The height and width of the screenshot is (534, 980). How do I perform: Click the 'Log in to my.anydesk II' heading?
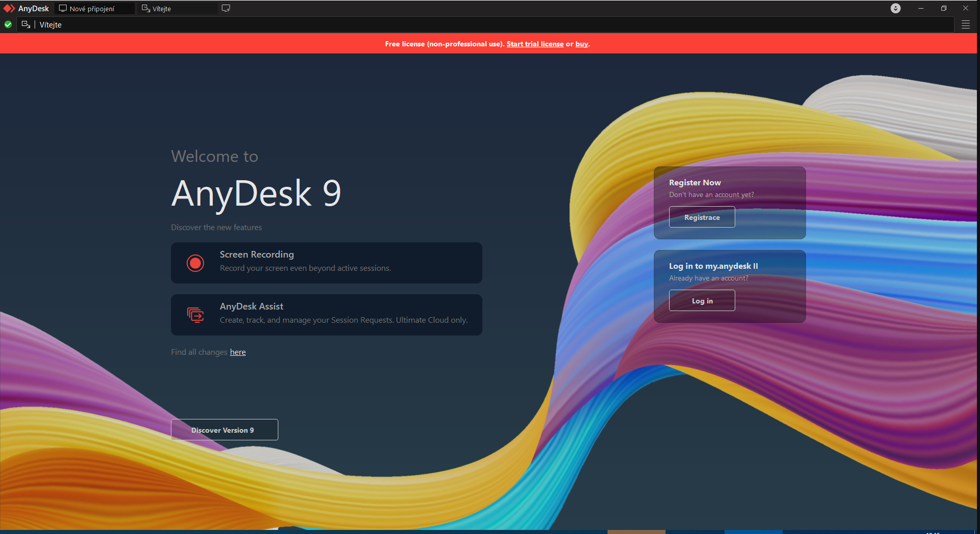click(x=713, y=266)
